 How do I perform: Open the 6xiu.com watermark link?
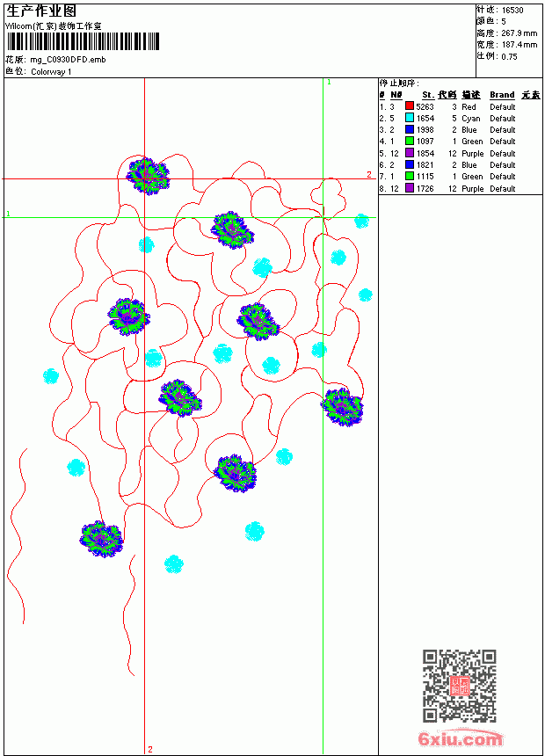(x=460, y=738)
